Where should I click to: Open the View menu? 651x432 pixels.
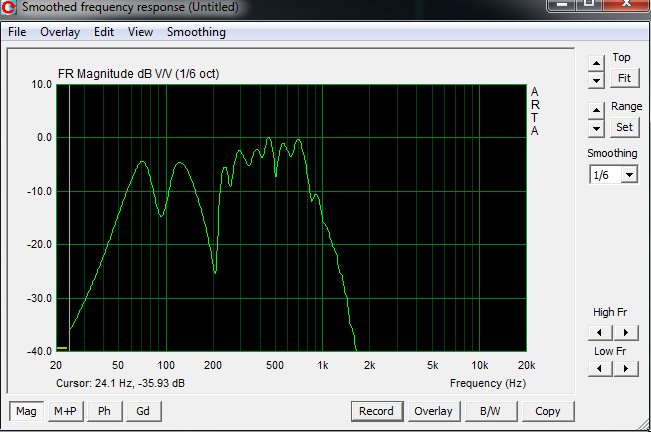pos(140,32)
